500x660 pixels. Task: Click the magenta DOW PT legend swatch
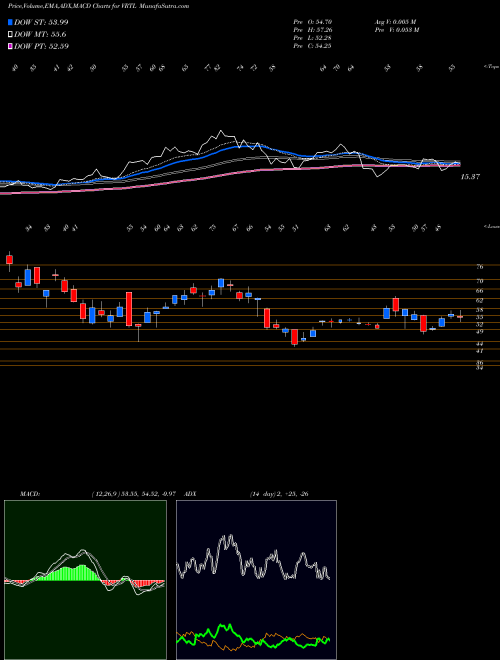[10, 46]
